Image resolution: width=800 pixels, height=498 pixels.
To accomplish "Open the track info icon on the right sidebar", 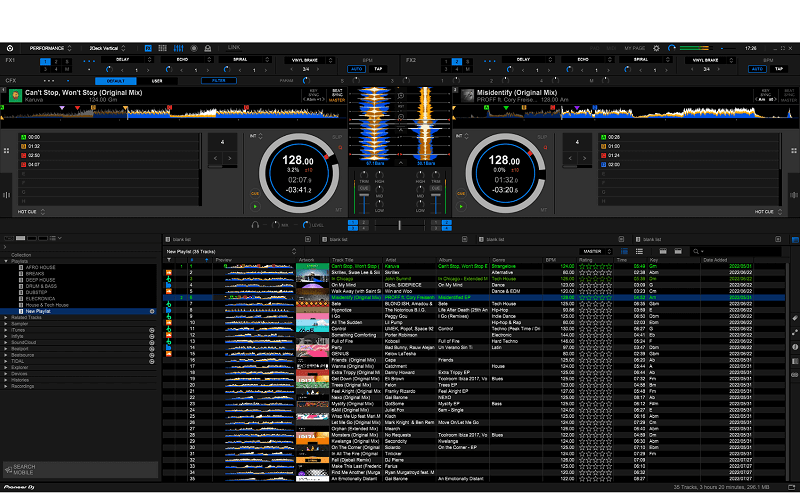I will pyautogui.click(x=795, y=347).
